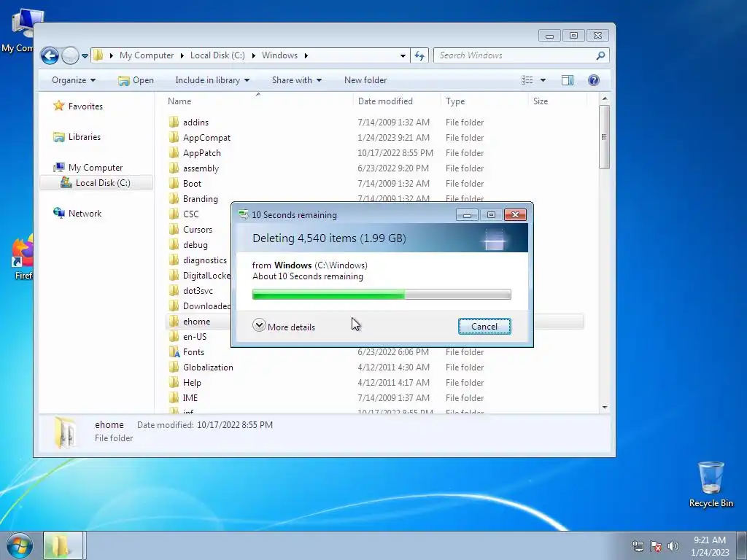Image resolution: width=747 pixels, height=560 pixels.
Task: Sort by the Size column header
Action: pos(541,101)
